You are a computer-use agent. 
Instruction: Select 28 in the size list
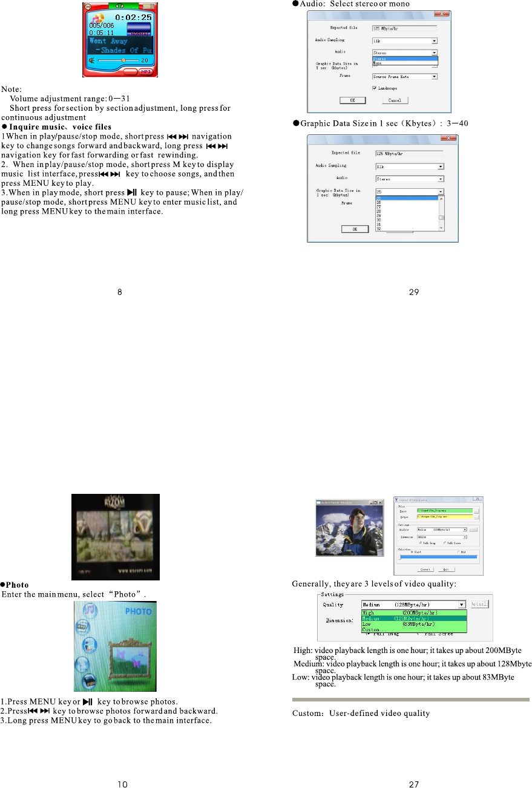(407, 211)
